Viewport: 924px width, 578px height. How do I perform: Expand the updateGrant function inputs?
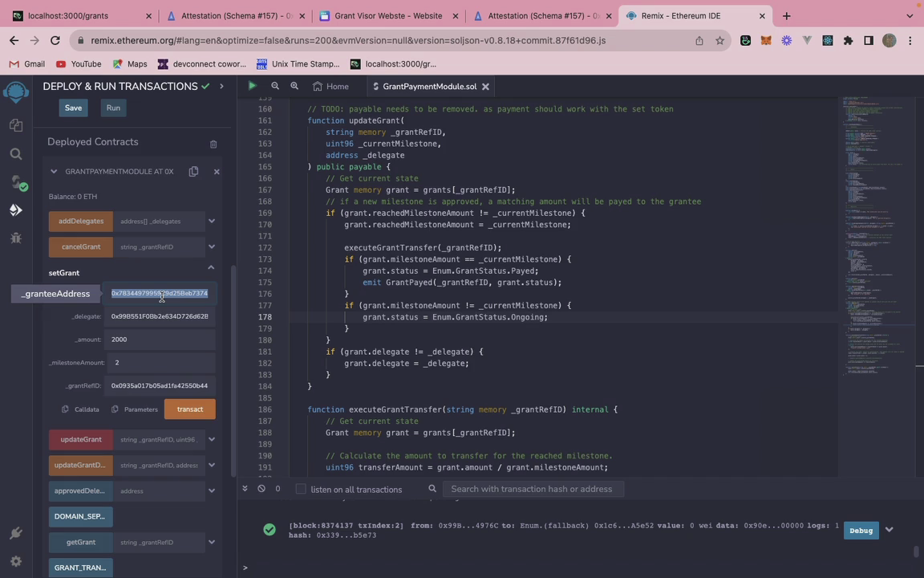(x=212, y=439)
